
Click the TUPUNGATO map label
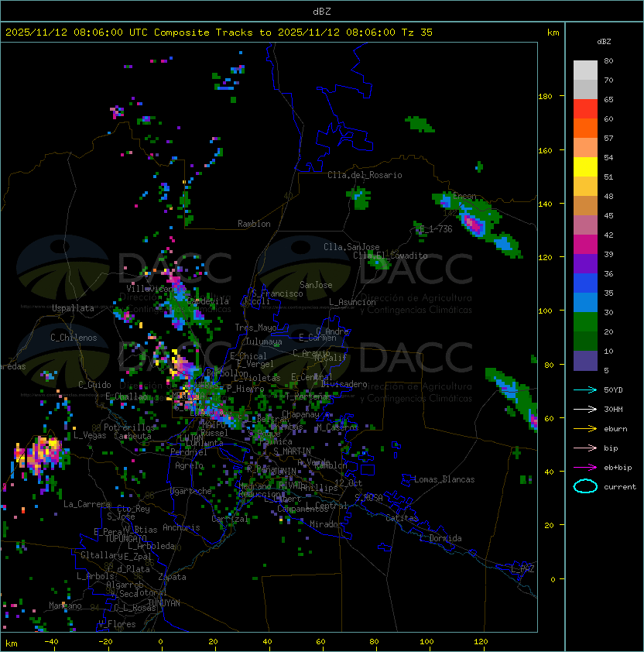(125, 539)
